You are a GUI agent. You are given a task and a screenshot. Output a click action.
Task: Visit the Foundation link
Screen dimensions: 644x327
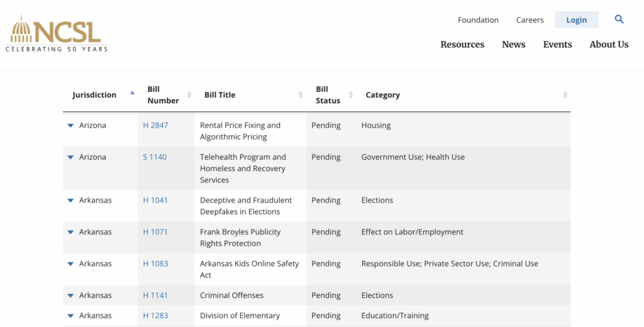[x=478, y=19]
